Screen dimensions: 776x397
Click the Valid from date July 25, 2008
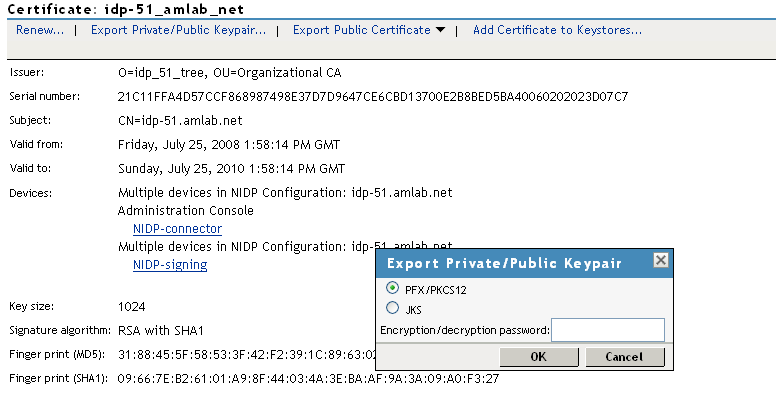[229, 145]
